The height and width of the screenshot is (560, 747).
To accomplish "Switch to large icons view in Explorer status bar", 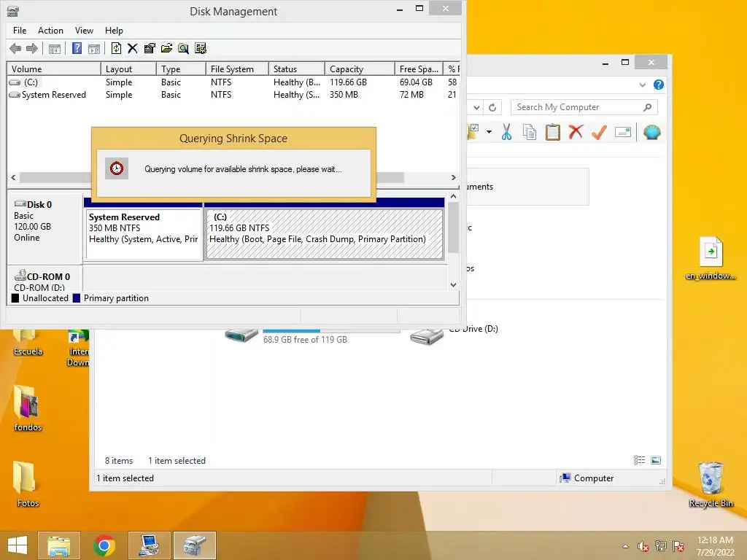I will pyautogui.click(x=656, y=460).
